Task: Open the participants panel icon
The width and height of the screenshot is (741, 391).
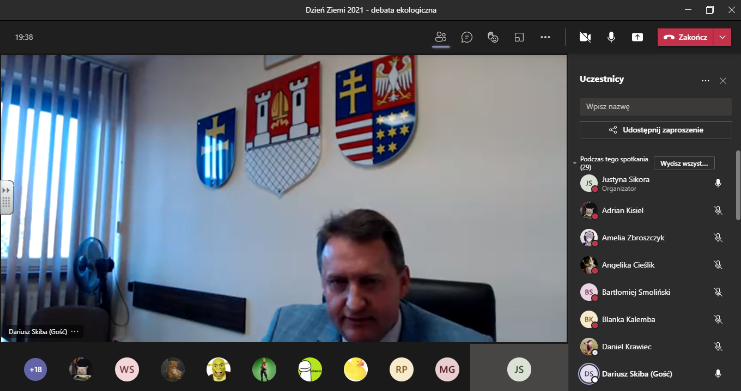Action: point(440,37)
